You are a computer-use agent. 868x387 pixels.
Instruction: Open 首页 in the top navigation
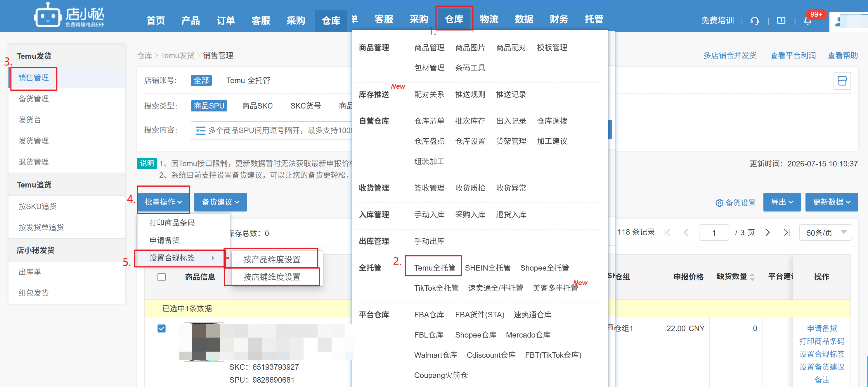pyautogui.click(x=156, y=20)
